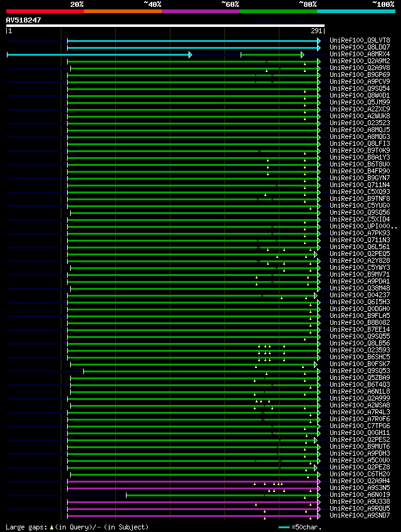
Task: Click the cyan ~100% identity legend bar
Action: click(x=356, y=11)
